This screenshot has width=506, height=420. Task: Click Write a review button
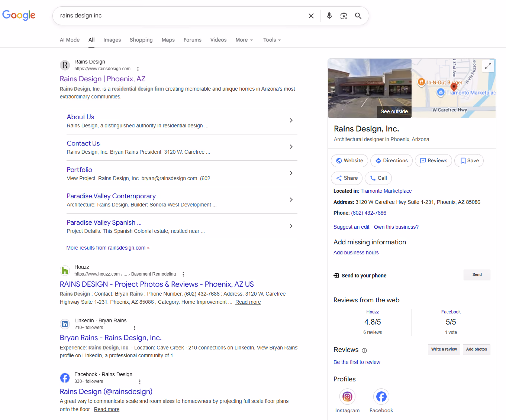pos(444,349)
